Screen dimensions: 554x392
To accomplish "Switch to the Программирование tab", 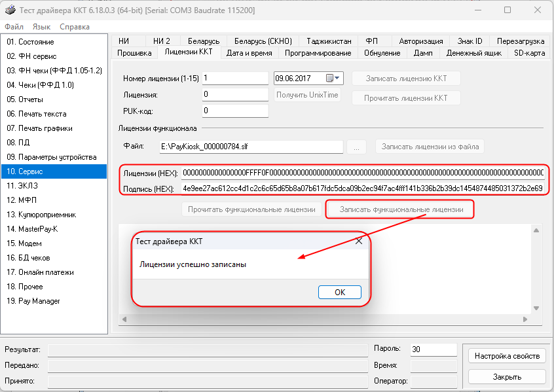I will 318,53.
